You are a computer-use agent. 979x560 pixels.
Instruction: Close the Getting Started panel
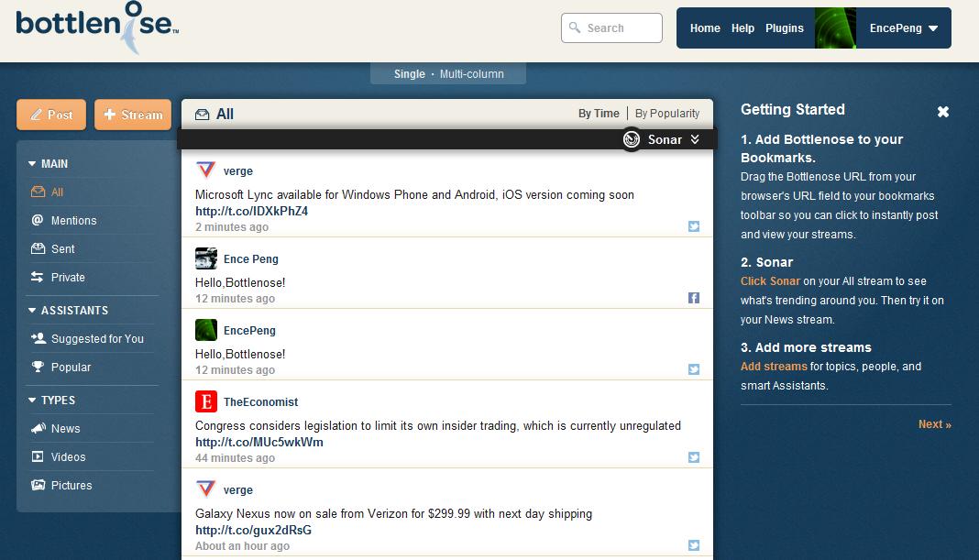(942, 112)
